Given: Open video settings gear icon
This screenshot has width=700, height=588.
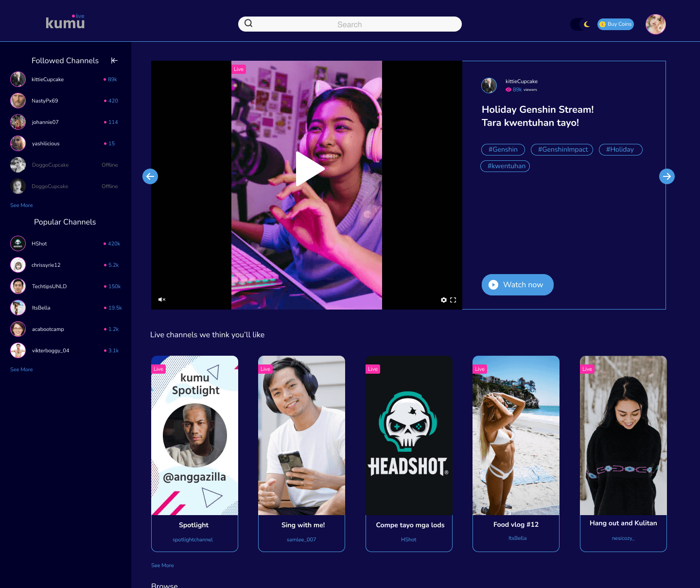Looking at the screenshot, I should coord(443,300).
